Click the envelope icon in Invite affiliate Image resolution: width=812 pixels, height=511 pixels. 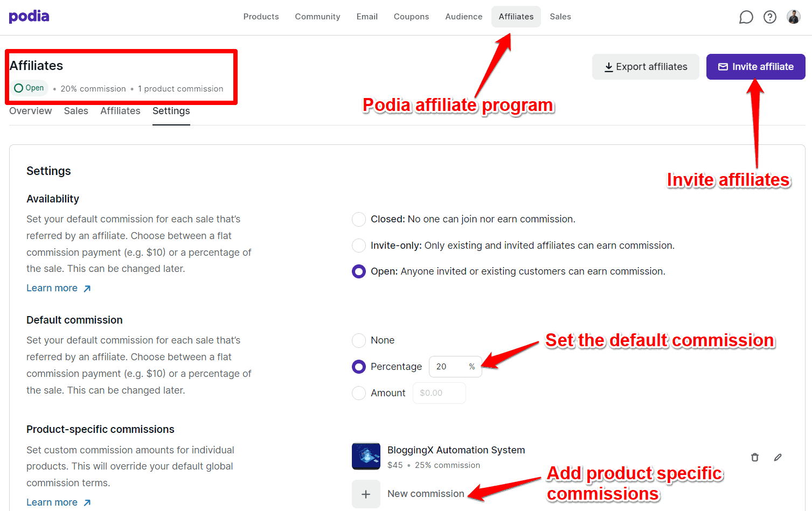[723, 67]
